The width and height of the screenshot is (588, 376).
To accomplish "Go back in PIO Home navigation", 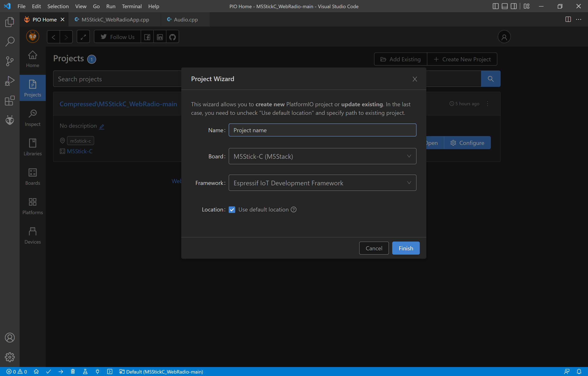I will pyautogui.click(x=53, y=37).
